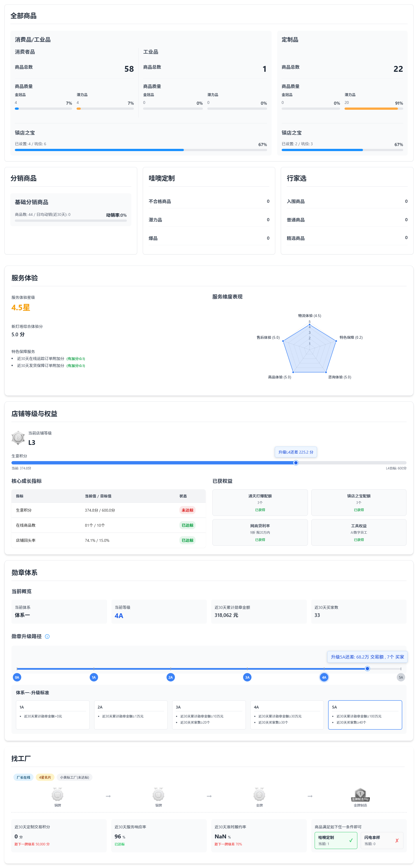418x868 pixels.
Task: Click the L3 store level badge icon
Action: tap(18, 438)
